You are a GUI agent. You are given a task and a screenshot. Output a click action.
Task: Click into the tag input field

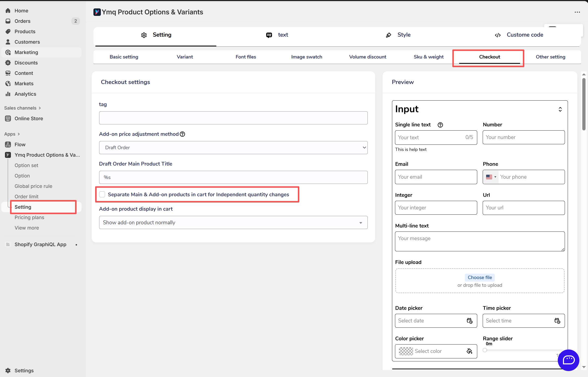click(x=233, y=118)
